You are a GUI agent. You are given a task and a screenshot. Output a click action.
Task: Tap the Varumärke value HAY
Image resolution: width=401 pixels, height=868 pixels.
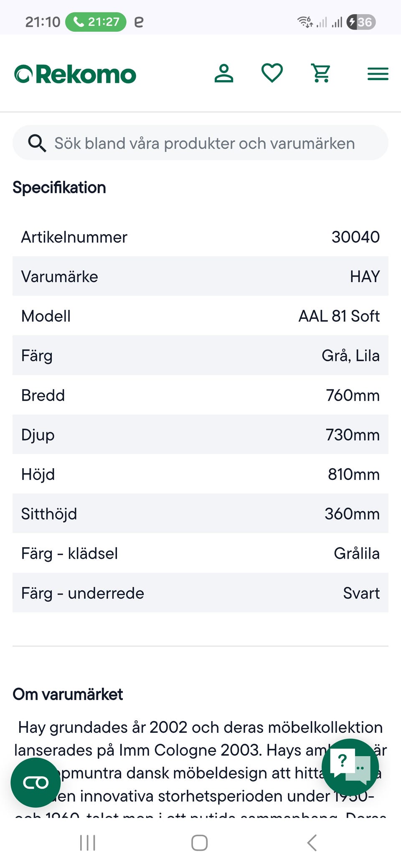(365, 277)
